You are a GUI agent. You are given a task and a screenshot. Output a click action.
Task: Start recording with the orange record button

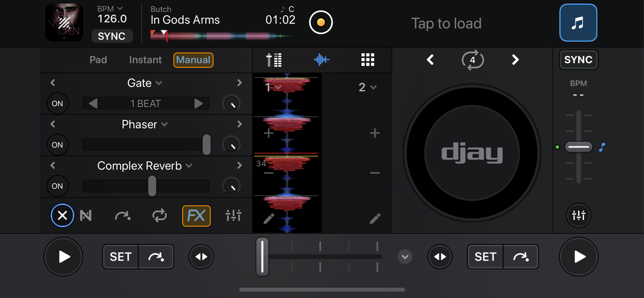321,22
